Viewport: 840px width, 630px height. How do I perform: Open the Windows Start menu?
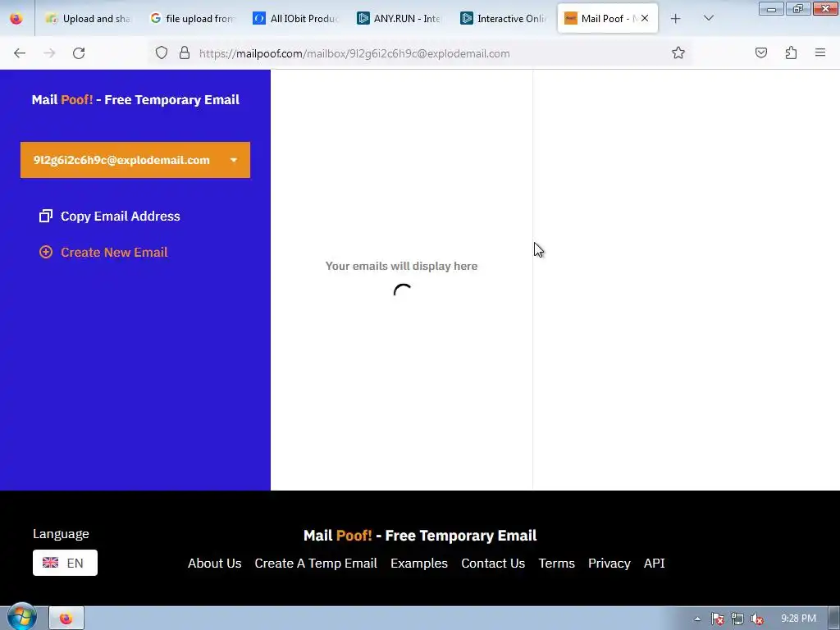tap(21, 617)
